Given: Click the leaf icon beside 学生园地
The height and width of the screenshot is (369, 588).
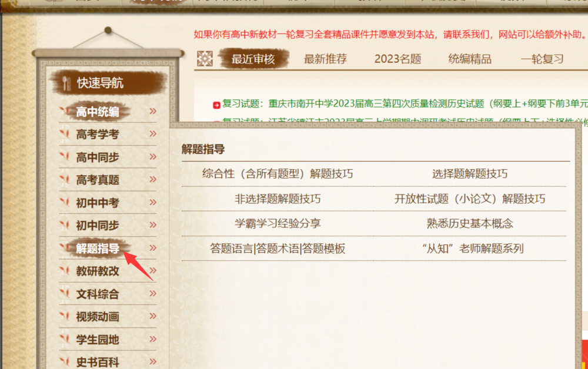Looking at the screenshot, I should tap(65, 339).
